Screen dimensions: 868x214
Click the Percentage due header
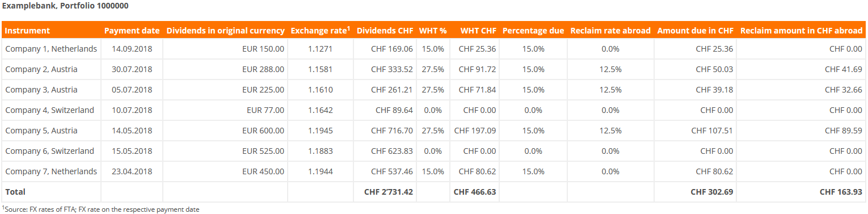[533, 31]
